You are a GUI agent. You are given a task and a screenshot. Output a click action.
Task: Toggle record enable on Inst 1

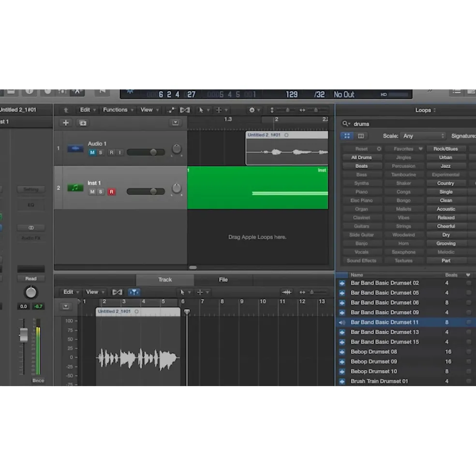point(112,192)
